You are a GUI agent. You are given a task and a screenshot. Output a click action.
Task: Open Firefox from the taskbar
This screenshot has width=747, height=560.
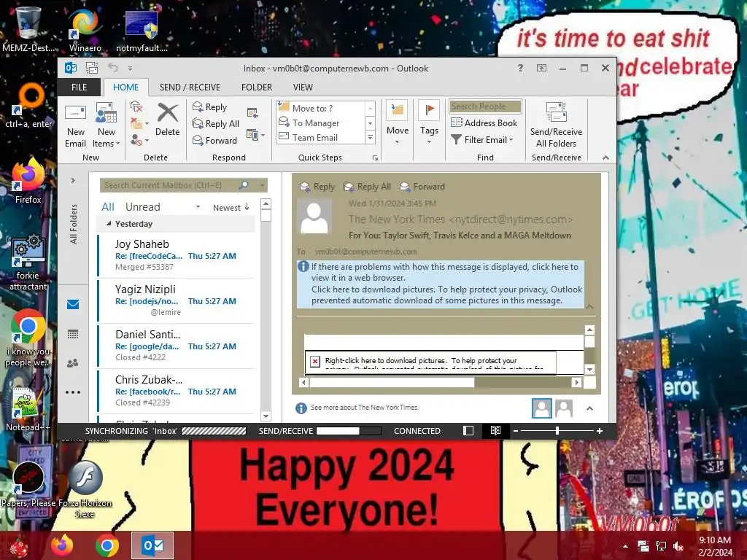[x=63, y=545]
